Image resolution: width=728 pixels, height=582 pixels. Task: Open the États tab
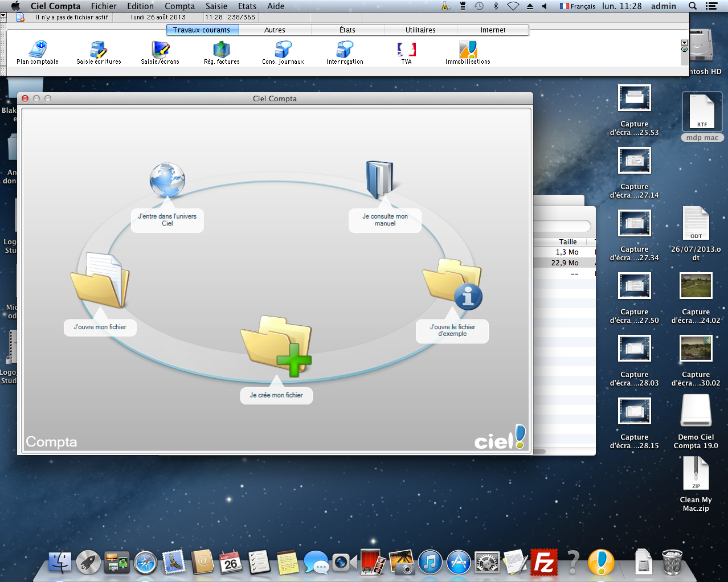[x=347, y=30]
